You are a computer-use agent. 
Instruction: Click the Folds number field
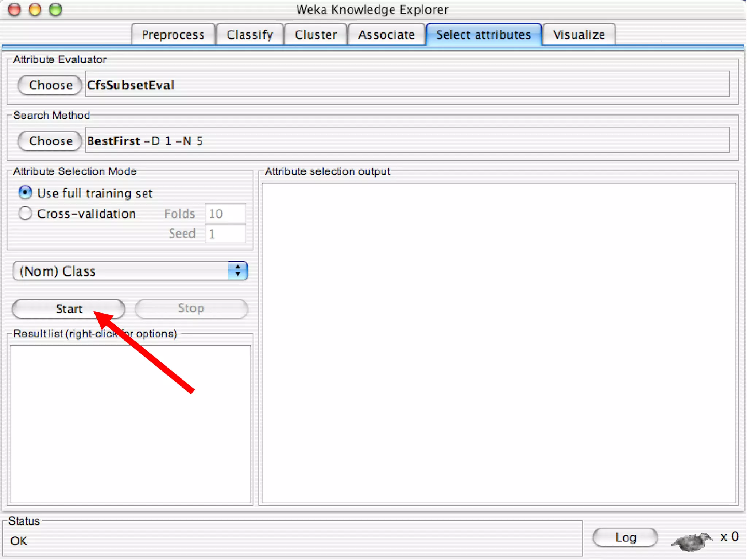pos(225,214)
